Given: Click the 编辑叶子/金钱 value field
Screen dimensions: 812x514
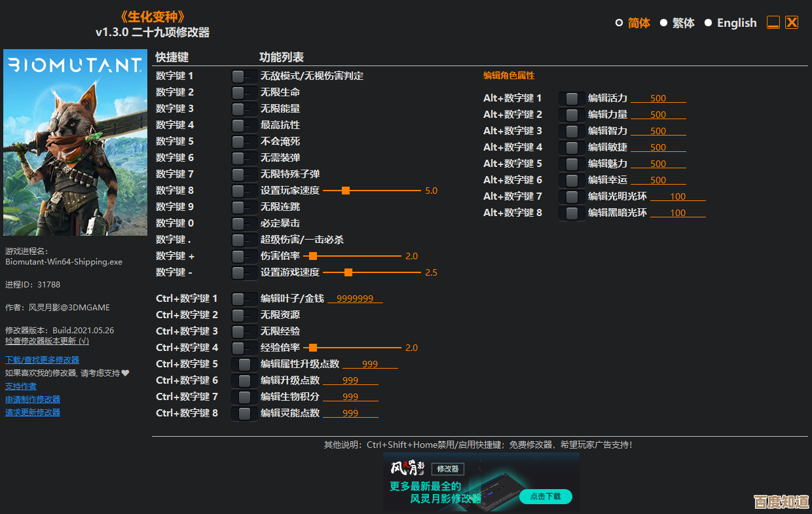Looking at the screenshot, I should click(x=355, y=299).
